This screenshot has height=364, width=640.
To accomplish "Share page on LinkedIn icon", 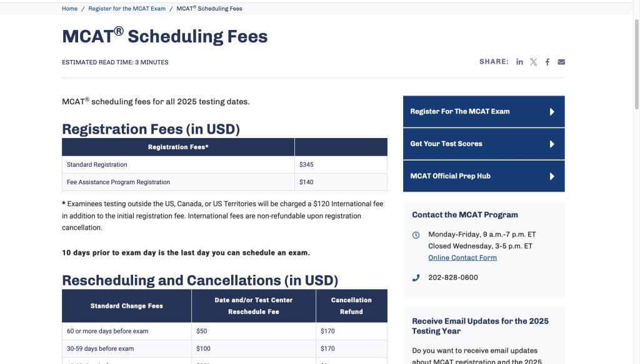I will point(519,62).
